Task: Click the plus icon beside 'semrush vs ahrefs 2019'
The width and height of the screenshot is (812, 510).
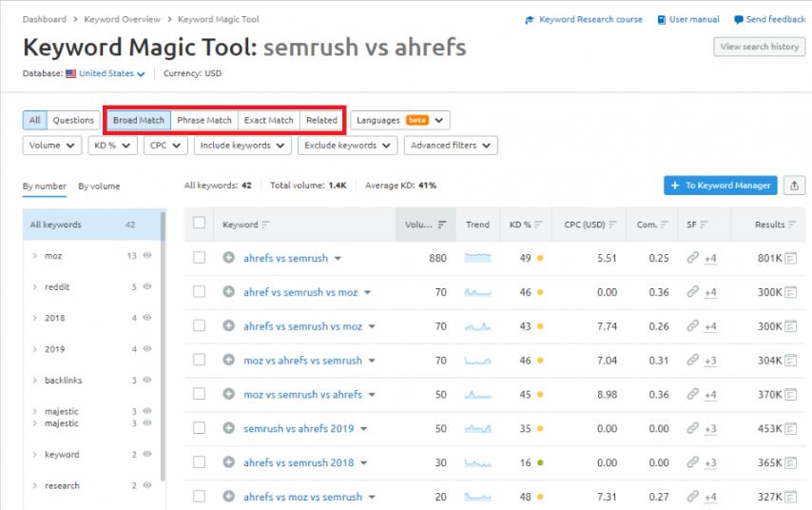Action: (x=228, y=429)
